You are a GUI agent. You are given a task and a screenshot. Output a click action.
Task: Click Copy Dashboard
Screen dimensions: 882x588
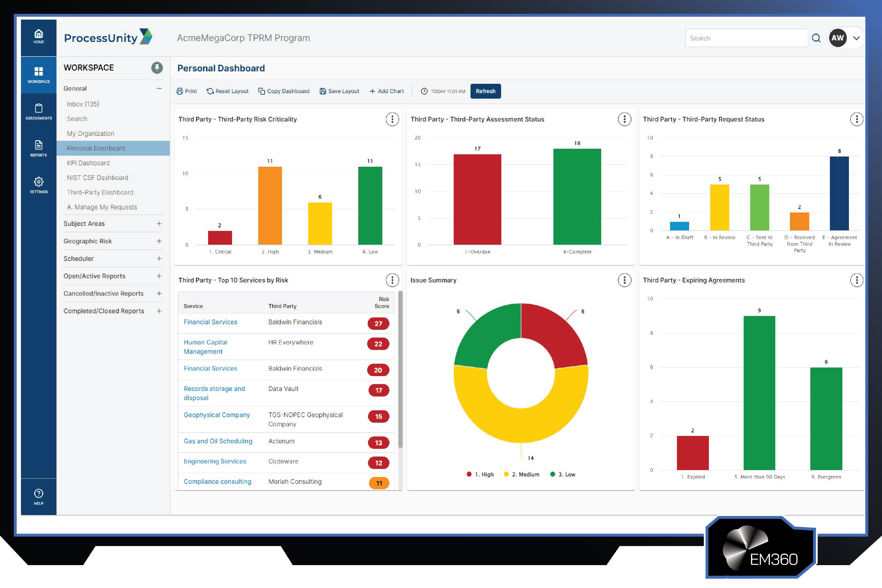tap(284, 91)
